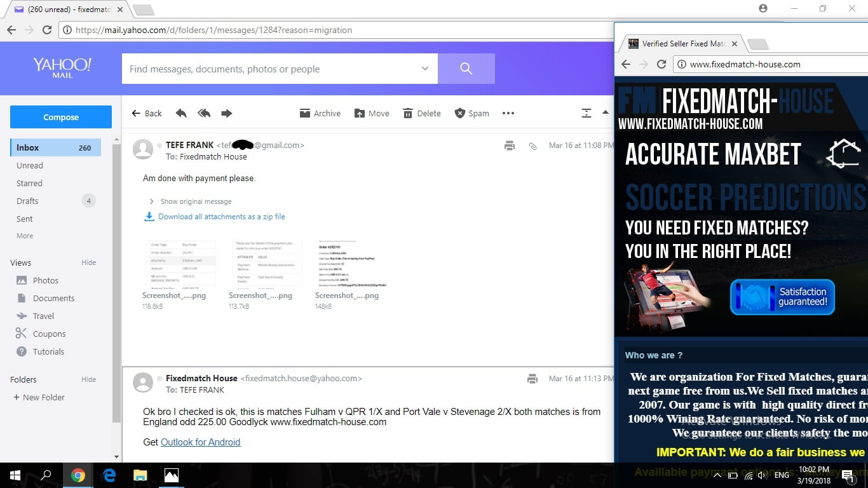Click the purple search magnifier button
Viewport: 868px width, 488px height.
click(466, 69)
